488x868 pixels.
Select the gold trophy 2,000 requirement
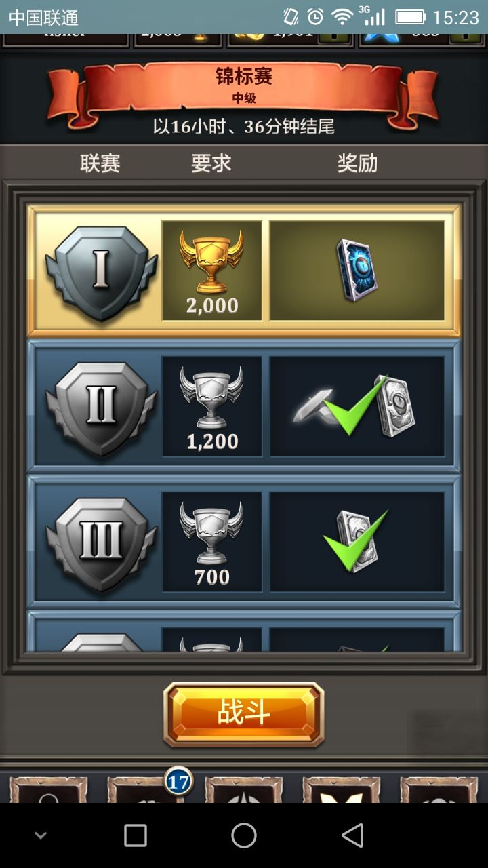tap(212, 271)
